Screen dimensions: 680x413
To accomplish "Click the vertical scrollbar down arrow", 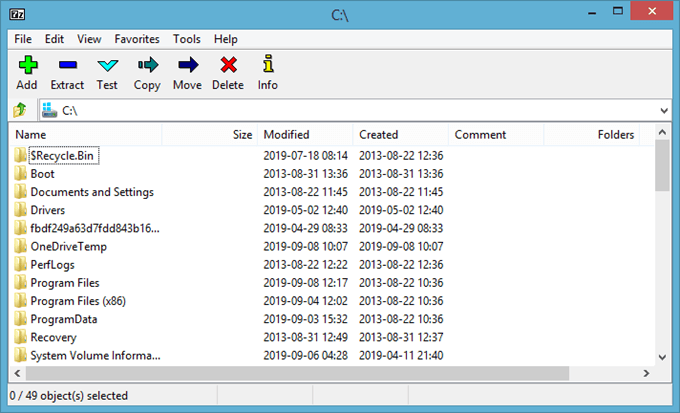I will (x=662, y=357).
